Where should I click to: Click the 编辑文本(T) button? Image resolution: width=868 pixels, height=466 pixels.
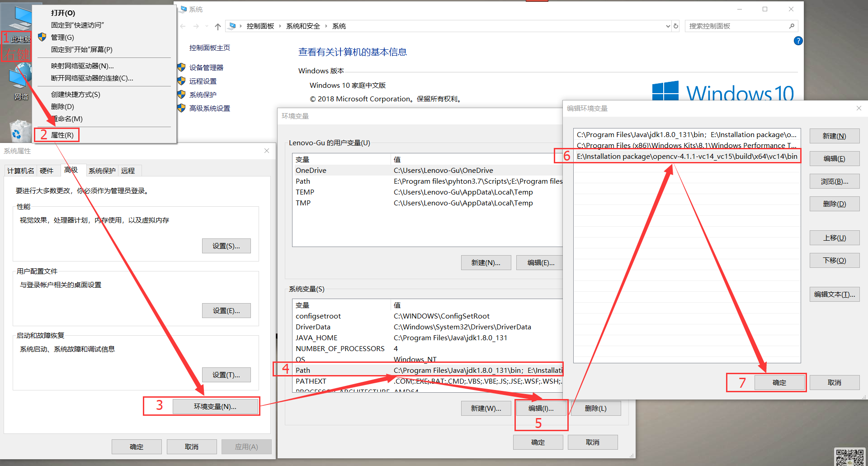pos(834,294)
